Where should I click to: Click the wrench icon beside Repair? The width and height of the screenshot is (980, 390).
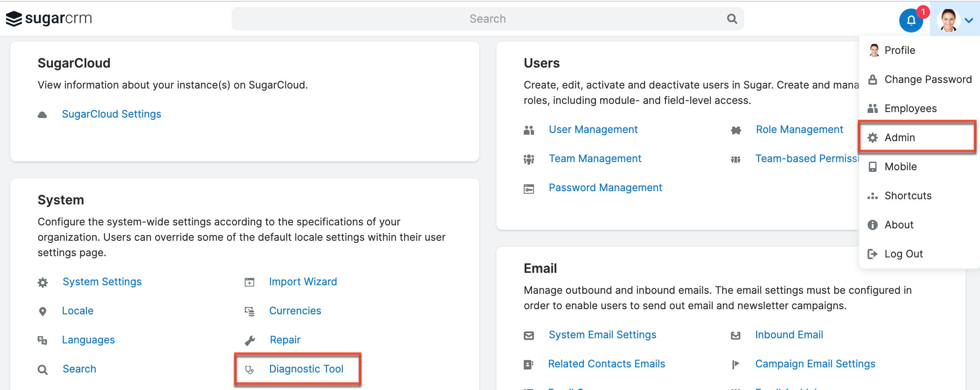250,340
